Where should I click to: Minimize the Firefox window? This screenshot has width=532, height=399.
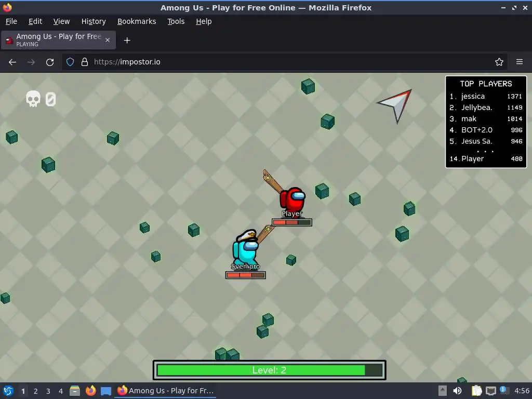click(x=503, y=8)
